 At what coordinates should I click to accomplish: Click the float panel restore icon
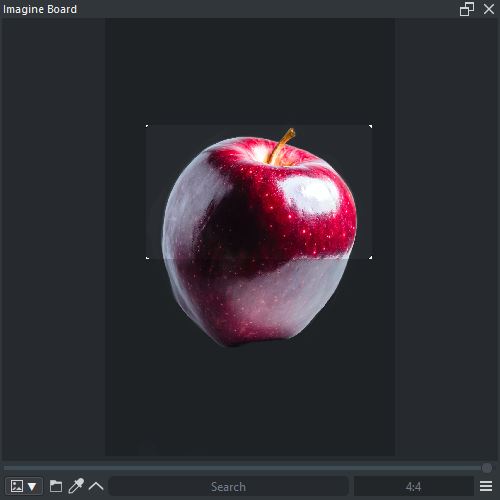pyautogui.click(x=467, y=9)
